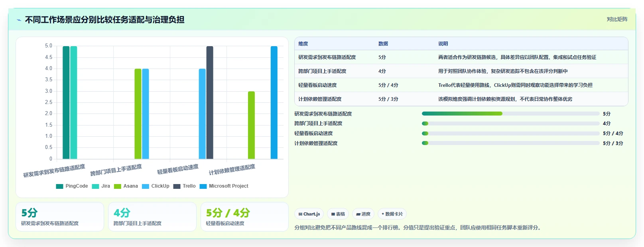The width and height of the screenshot is (644, 247).
Task: Open the 5分 研发需求到发布链路适配度 stat card
Action: pyautogui.click(x=60, y=217)
